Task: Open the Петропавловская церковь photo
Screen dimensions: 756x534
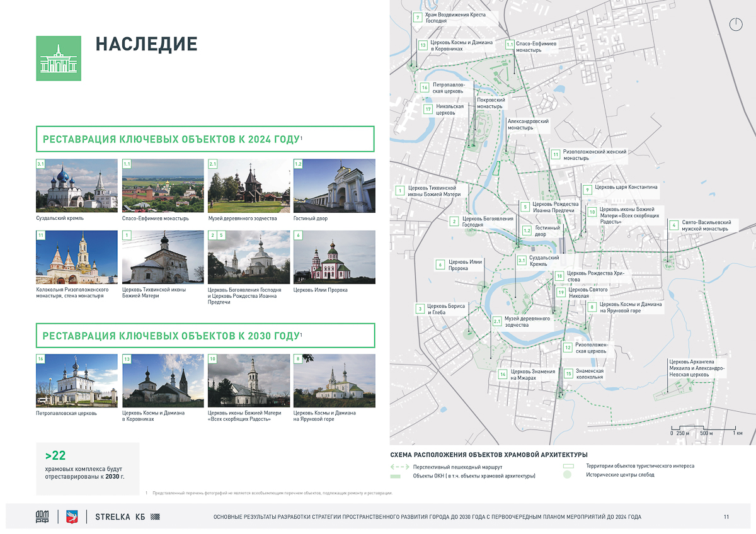Action: [x=77, y=380]
